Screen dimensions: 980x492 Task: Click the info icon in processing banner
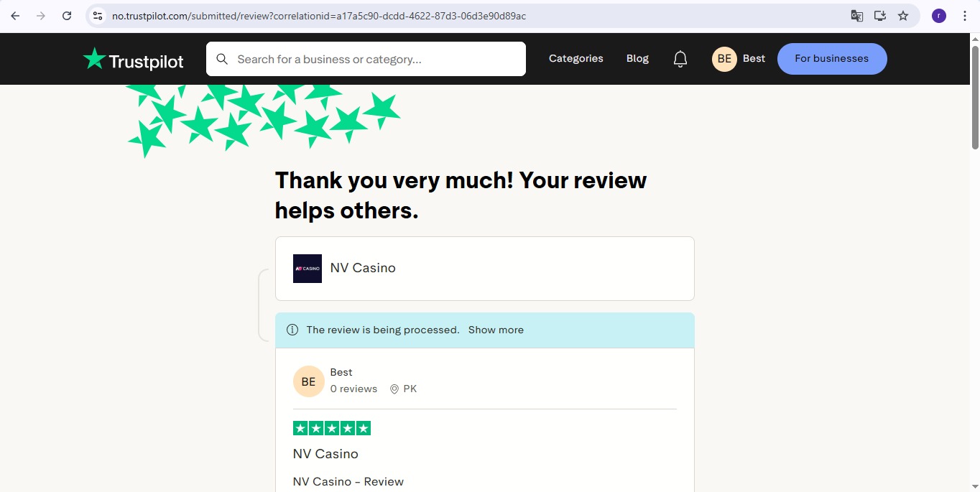pos(292,330)
